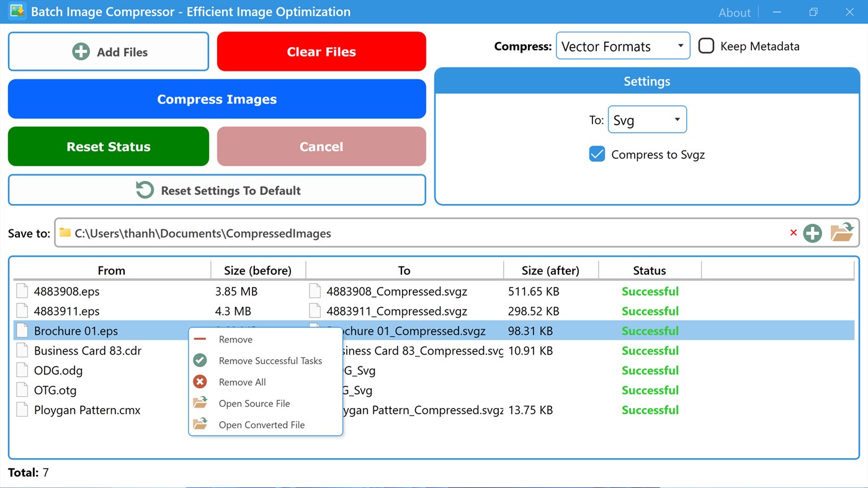
Task: Select the 4883911.eps file name
Action: tap(66, 311)
